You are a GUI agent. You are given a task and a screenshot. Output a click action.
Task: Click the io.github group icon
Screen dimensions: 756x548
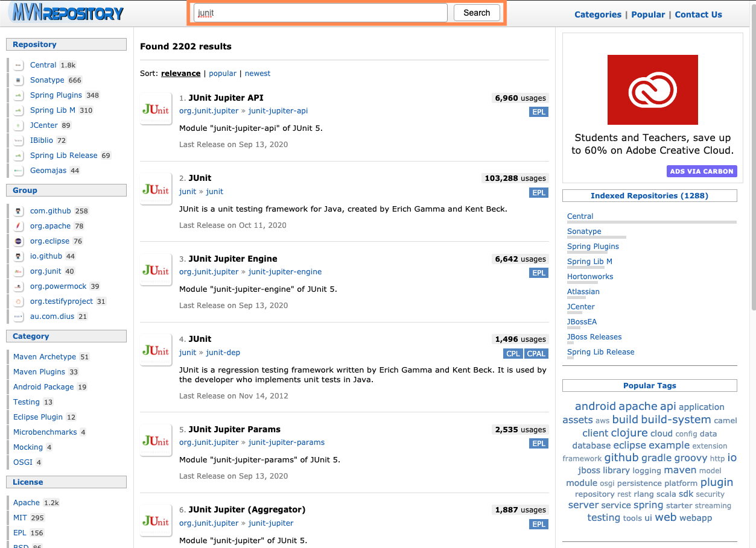[18, 256]
